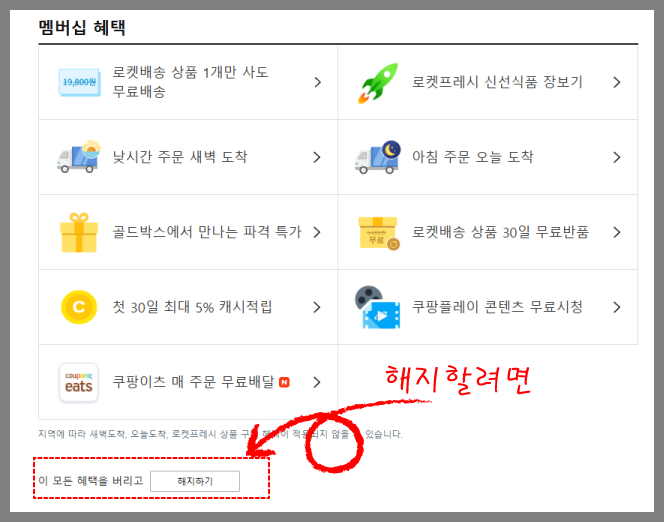664x522 pixels.
Task: Click the 이 모든 혜택을 버리고 text
Action: (91, 481)
